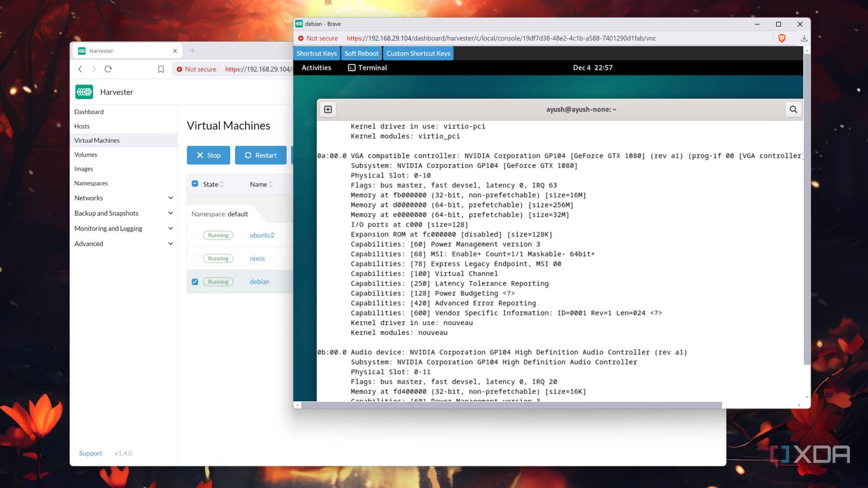
Task: Click the Harvester logo icon
Action: click(84, 92)
